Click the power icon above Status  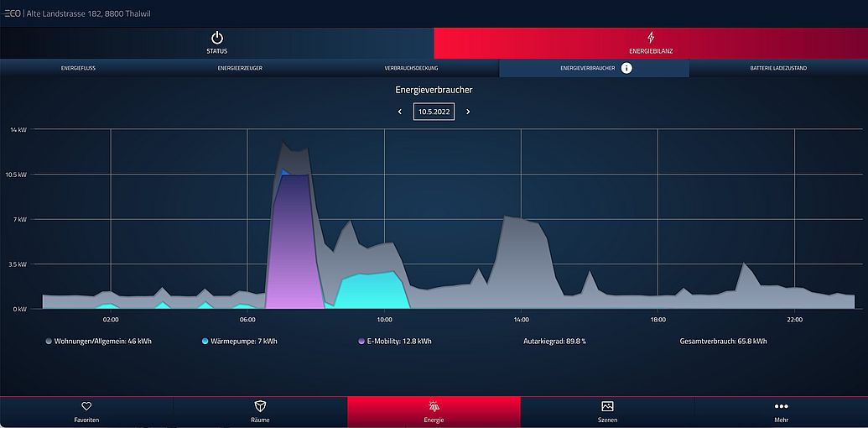217,38
